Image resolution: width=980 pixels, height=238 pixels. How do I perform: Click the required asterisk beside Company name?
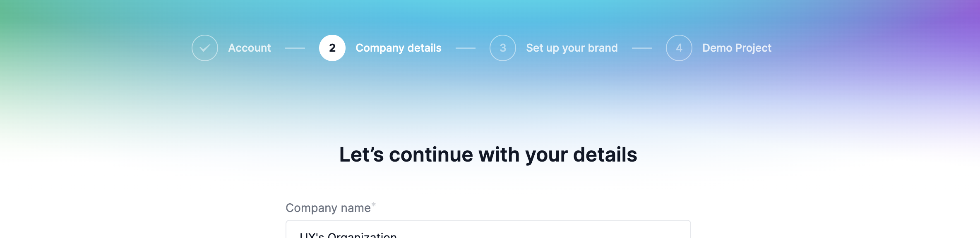tap(374, 205)
